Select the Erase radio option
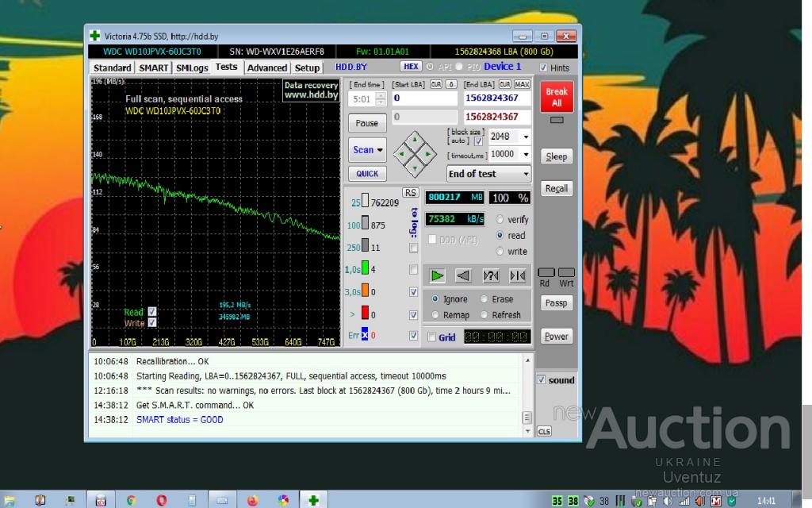The image size is (812, 508). pos(484,299)
